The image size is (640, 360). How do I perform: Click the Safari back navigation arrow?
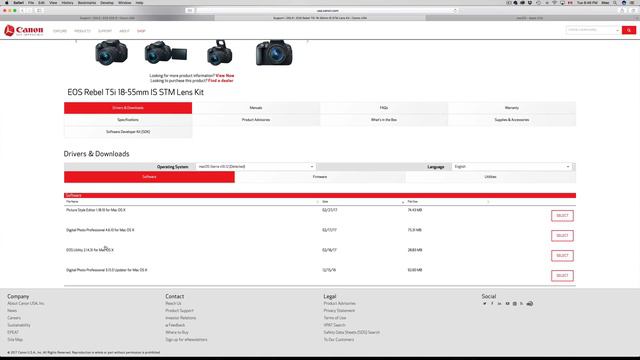pyautogui.click(x=22, y=10)
